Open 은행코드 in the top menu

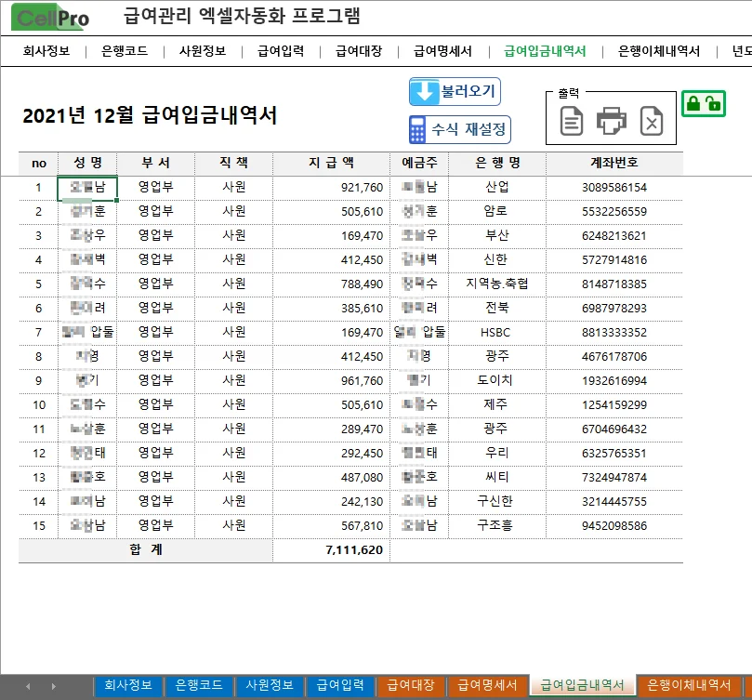coord(125,51)
